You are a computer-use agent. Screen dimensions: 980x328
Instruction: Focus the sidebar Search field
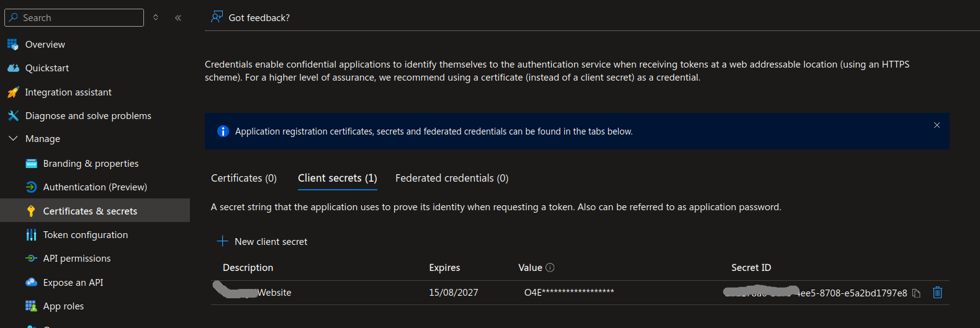[74, 18]
